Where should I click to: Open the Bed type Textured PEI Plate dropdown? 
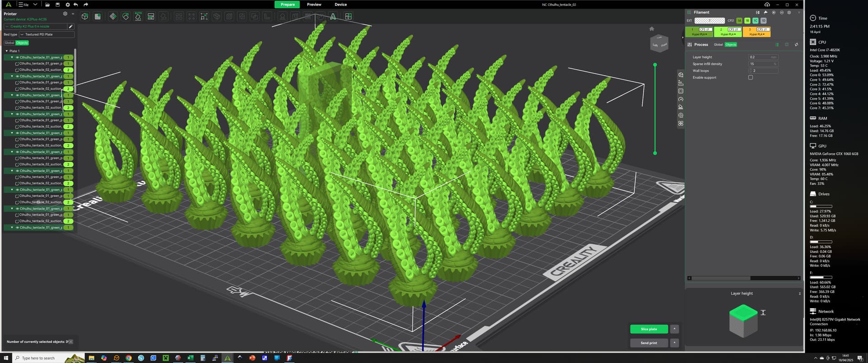pyautogui.click(x=47, y=34)
